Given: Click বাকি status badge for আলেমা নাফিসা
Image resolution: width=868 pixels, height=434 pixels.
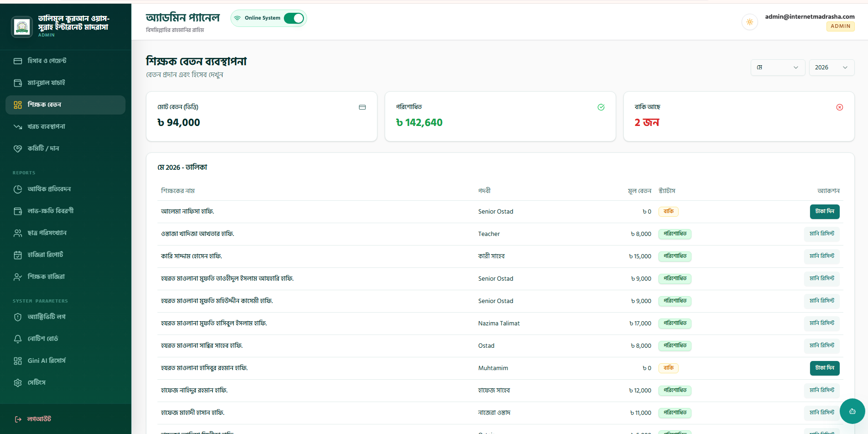Looking at the screenshot, I should pos(669,212).
